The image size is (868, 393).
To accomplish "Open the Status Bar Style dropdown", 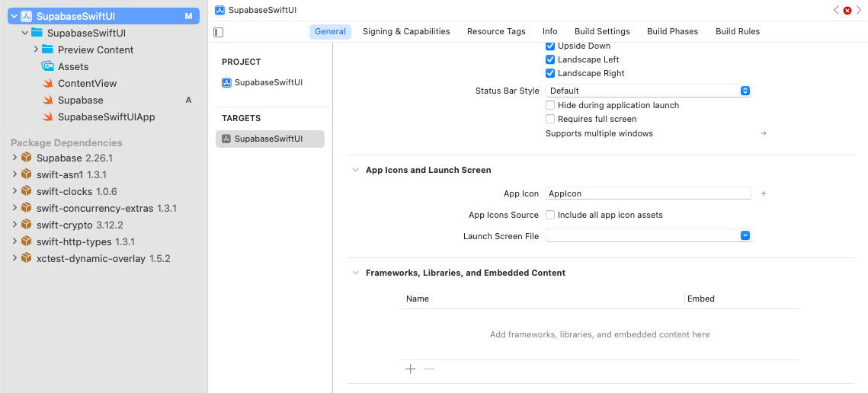I will coord(649,91).
